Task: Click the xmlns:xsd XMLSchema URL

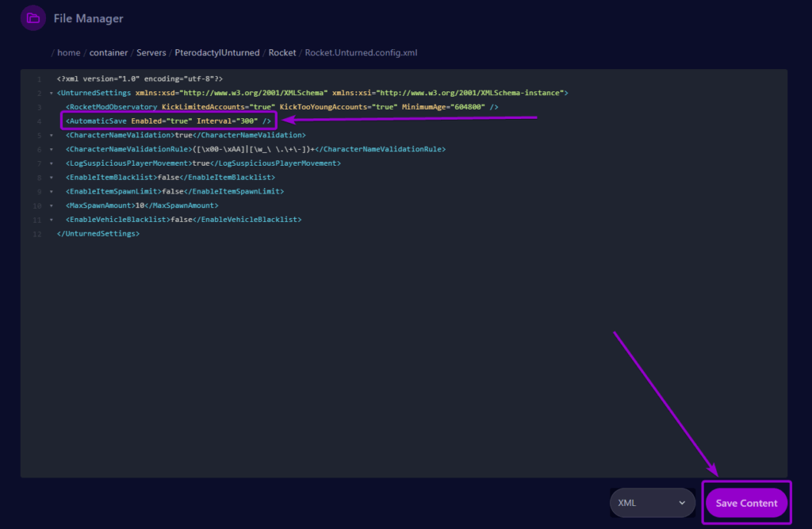Action: pos(253,93)
